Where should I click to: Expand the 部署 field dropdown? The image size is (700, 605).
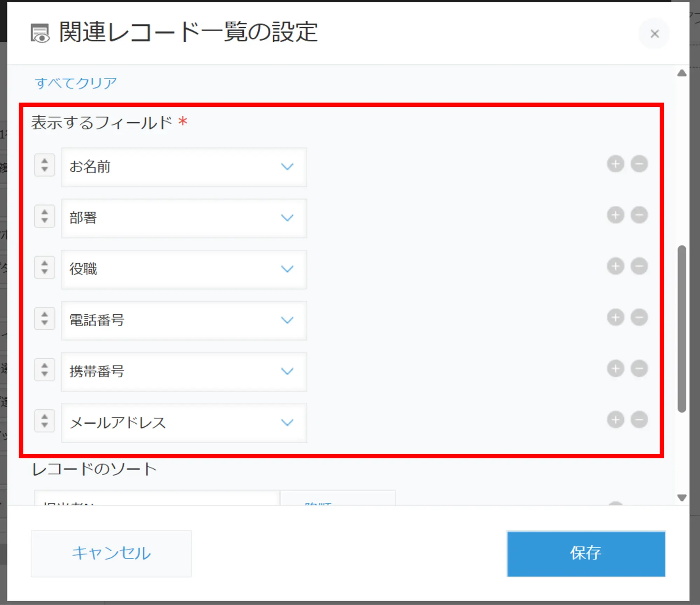click(184, 218)
